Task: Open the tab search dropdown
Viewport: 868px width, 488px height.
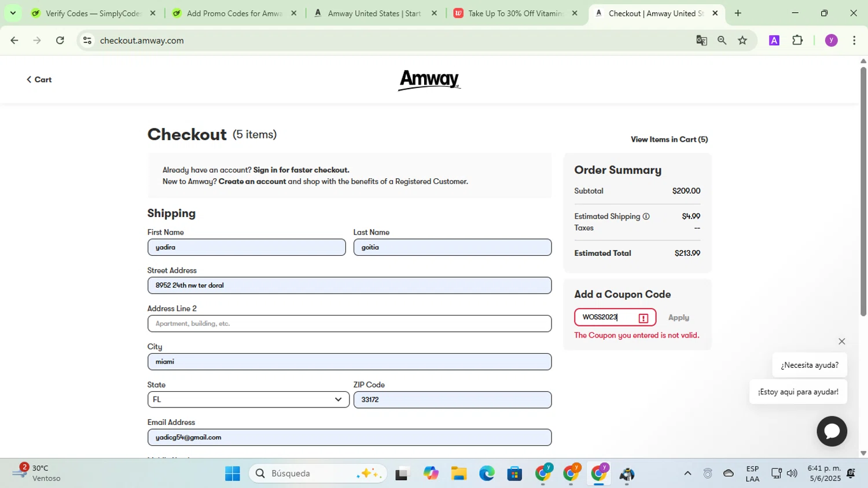Action: click(x=13, y=13)
